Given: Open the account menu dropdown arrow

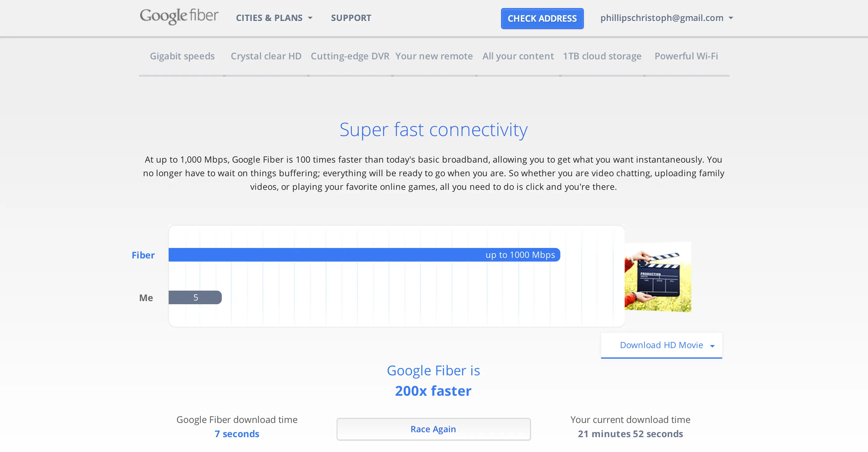Looking at the screenshot, I should click(x=731, y=19).
